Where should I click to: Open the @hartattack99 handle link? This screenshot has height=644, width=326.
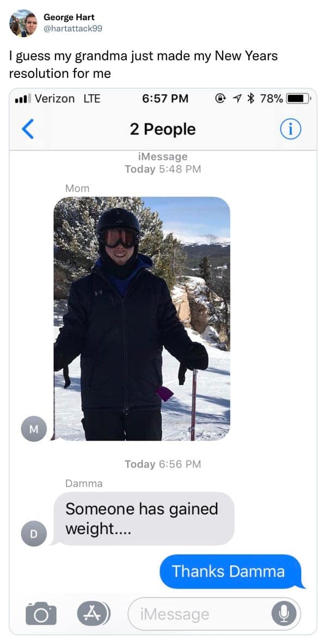click(x=73, y=28)
